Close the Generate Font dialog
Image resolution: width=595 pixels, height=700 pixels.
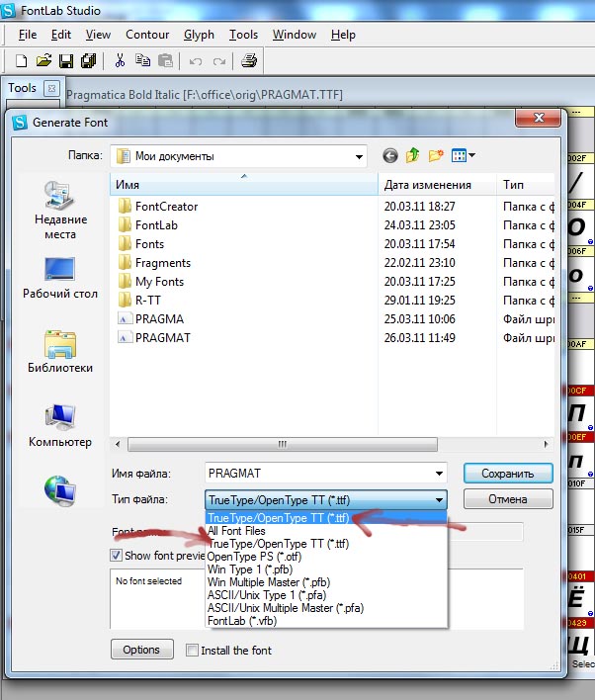click(x=539, y=118)
